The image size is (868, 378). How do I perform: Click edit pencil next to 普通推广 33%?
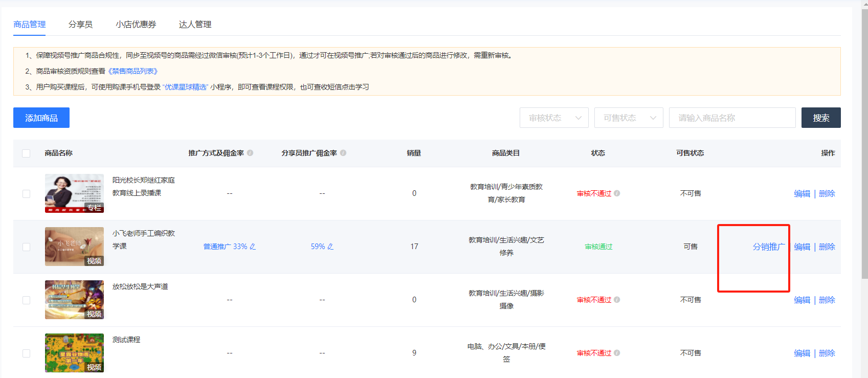253,247
